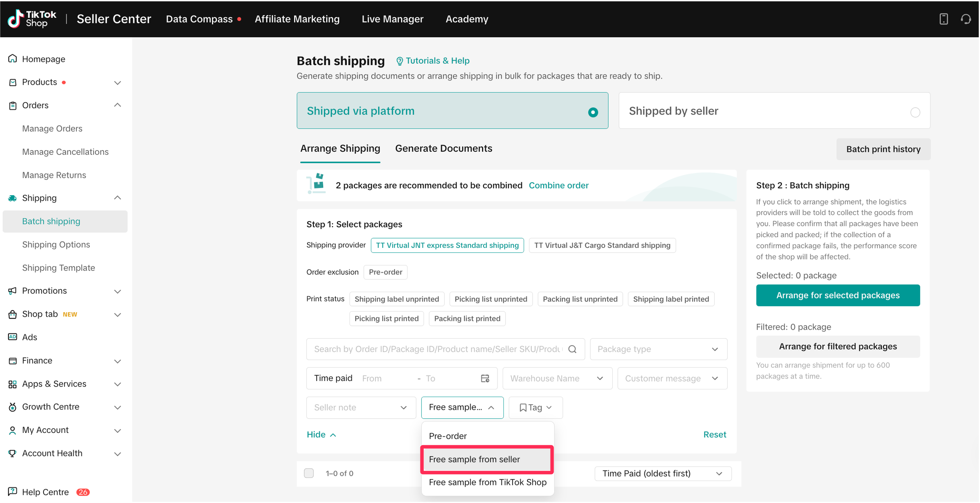Click the Account Health trophy icon
The width and height of the screenshot is (980, 503).
[13, 453]
